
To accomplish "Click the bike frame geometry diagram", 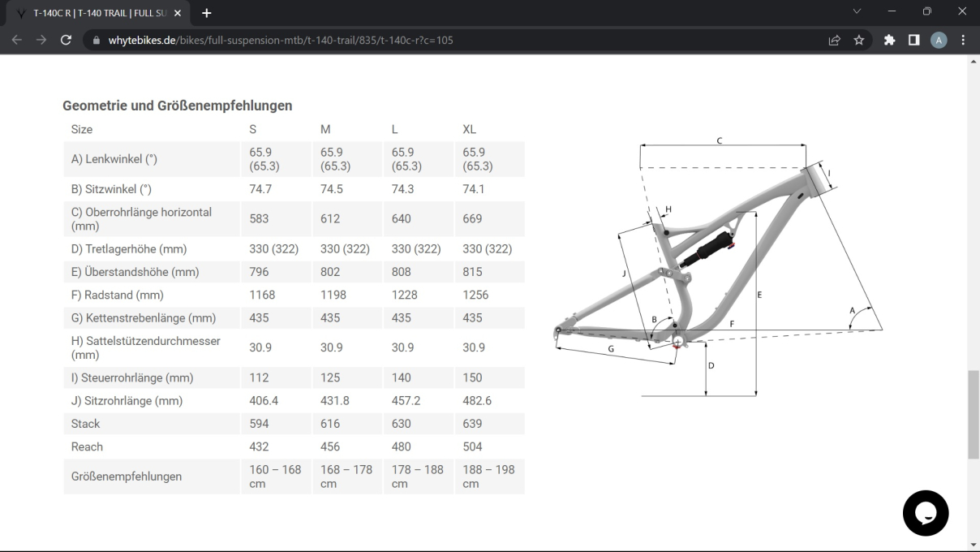I will pyautogui.click(x=718, y=268).
